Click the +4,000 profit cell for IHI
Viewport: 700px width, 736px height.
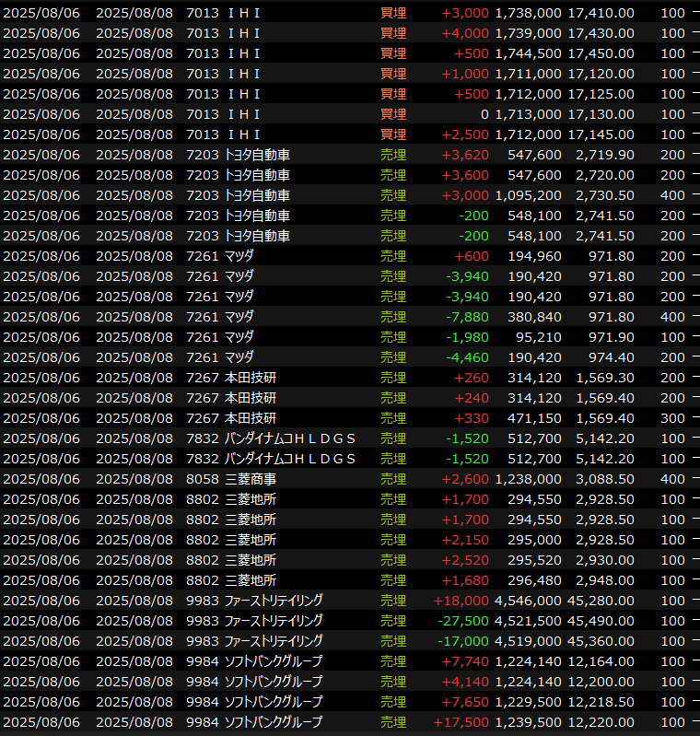point(466,33)
